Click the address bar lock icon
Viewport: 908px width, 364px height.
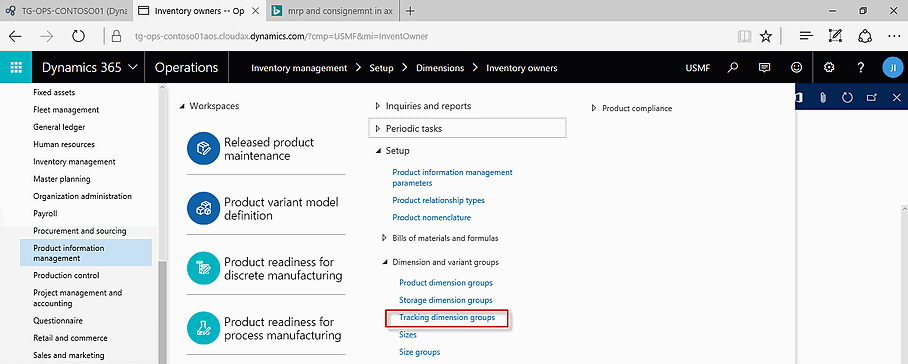coord(116,36)
